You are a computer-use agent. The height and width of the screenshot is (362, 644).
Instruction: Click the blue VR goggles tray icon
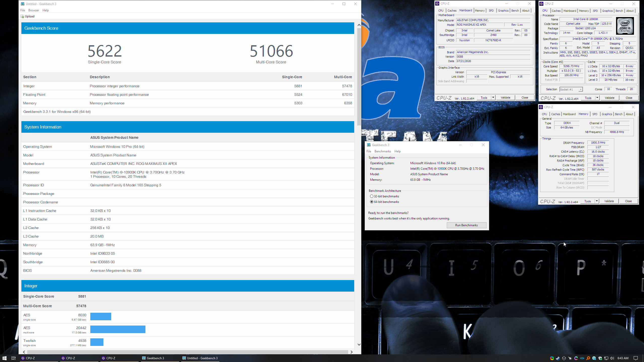[x=582, y=358]
